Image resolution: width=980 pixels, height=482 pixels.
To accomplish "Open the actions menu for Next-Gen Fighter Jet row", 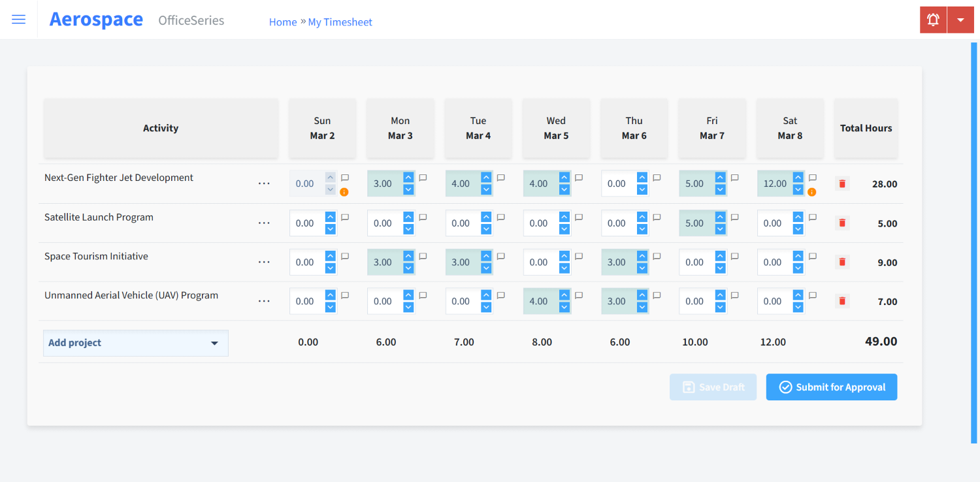I will 264,184.
